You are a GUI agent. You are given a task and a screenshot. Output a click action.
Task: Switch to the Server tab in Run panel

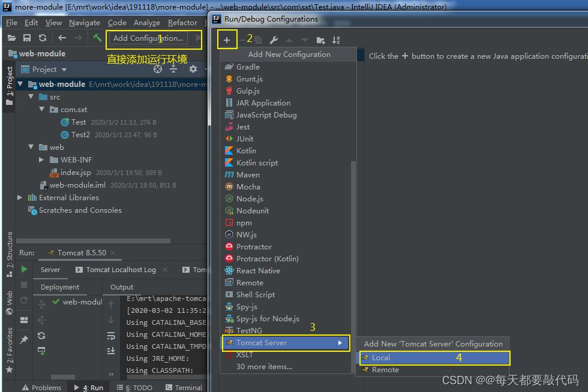click(50, 270)
